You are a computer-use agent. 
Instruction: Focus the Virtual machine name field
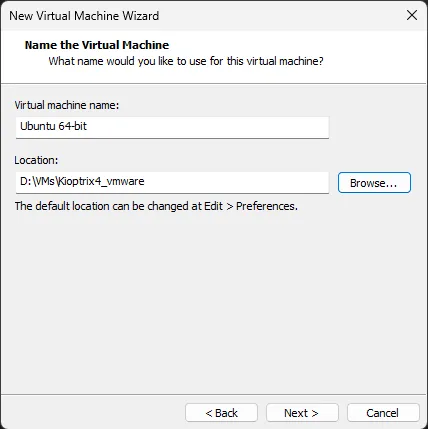(x=172, y=127)
